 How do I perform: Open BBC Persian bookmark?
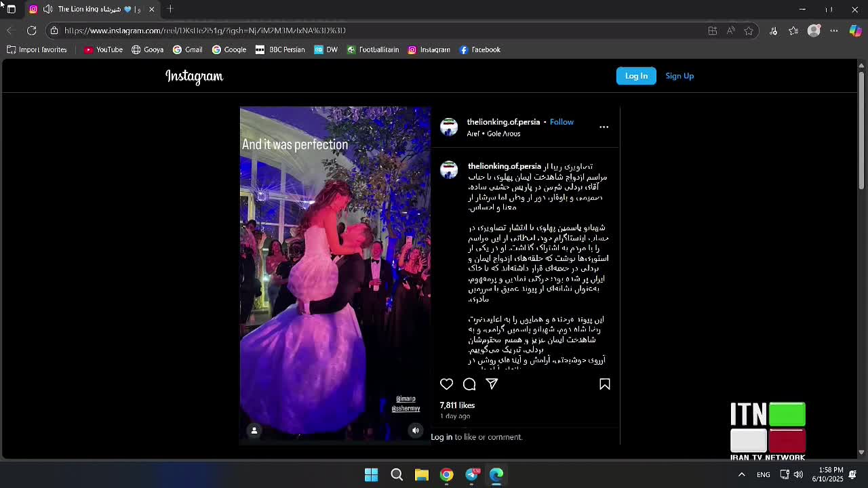point(280,49)
